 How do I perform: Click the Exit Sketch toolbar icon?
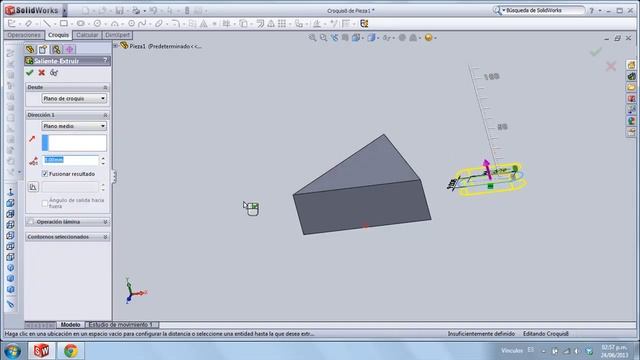coord(12,24)
